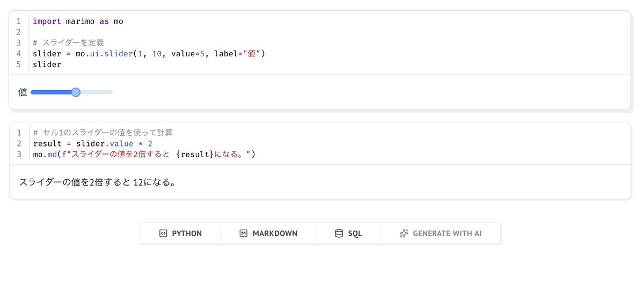Place cursor on 'import marimo as mo' line
The image size is (644, 301).
click(x=78, y=21)
